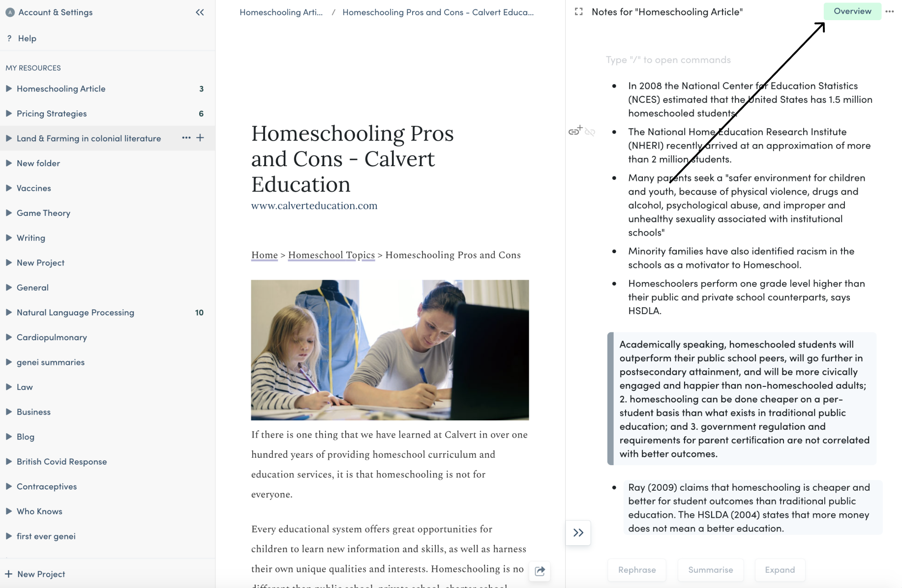The image size is (902, 588).
Task: Click the Rephrase button
Action: coord(637,570)
